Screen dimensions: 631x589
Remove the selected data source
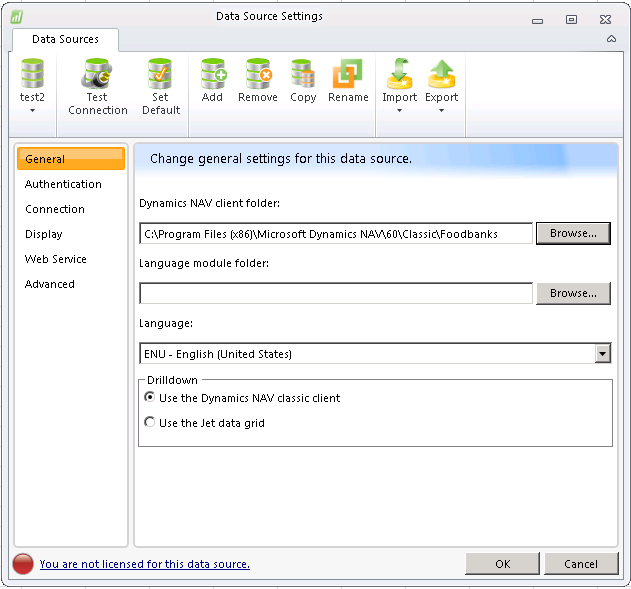coord(258,75)
